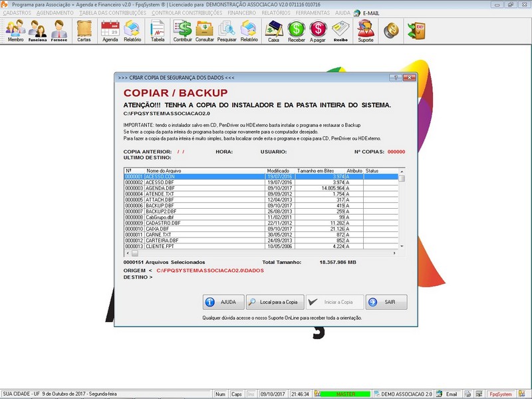Click the Nome do Arquivo column header
532x399 pixels.
(205, 171)
